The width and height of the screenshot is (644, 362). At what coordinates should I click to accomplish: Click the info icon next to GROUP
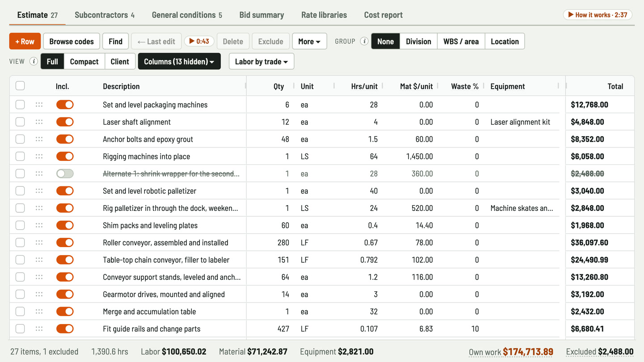(x=364, y=41)
